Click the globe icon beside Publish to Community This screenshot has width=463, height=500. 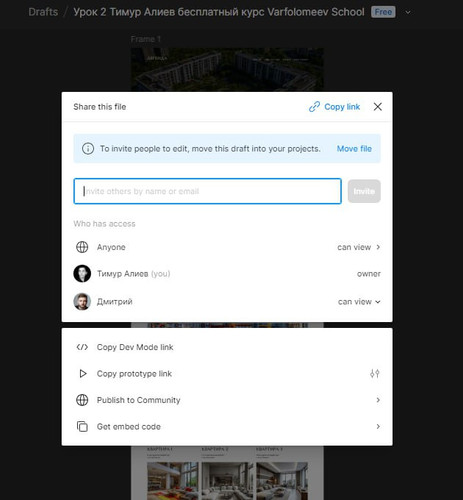[x=82, y=400]
